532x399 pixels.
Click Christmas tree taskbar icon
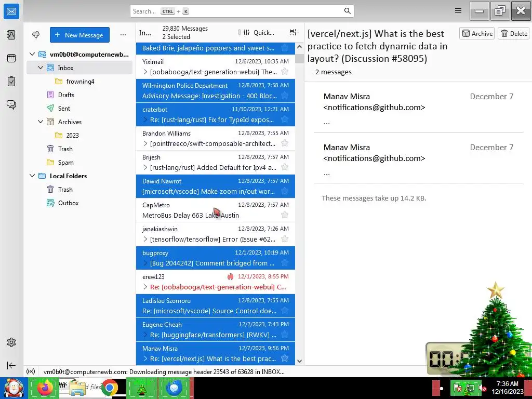coord(142,388)
